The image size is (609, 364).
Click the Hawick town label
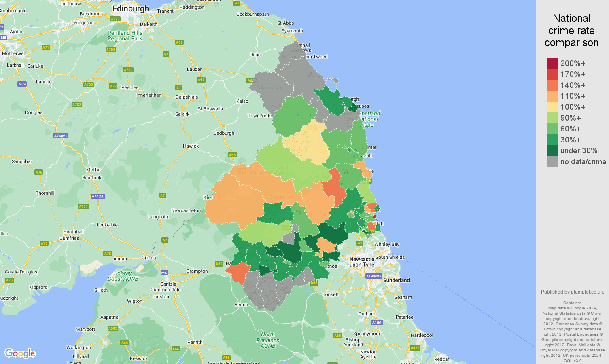click(x=191, y=146)
